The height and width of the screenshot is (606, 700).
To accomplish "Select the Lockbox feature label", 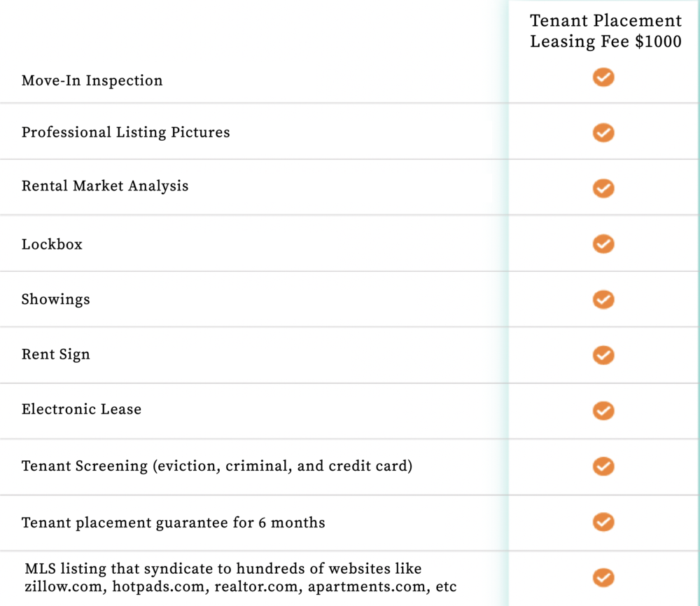I will pyautogui.click(x=52, y=244).
